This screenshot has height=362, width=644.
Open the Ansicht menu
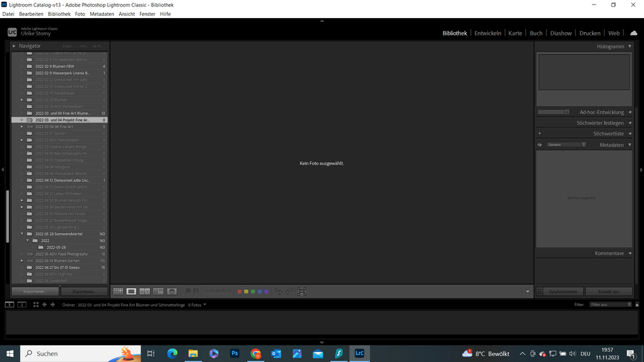(126, 14)
